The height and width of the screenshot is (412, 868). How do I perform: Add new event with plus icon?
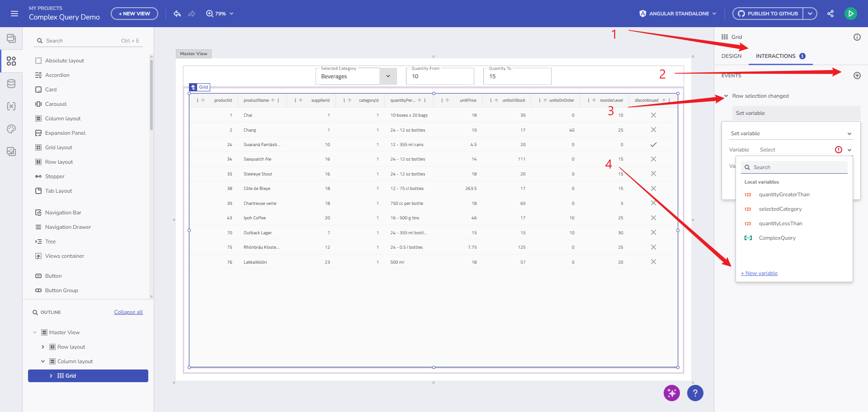(857, 76)
